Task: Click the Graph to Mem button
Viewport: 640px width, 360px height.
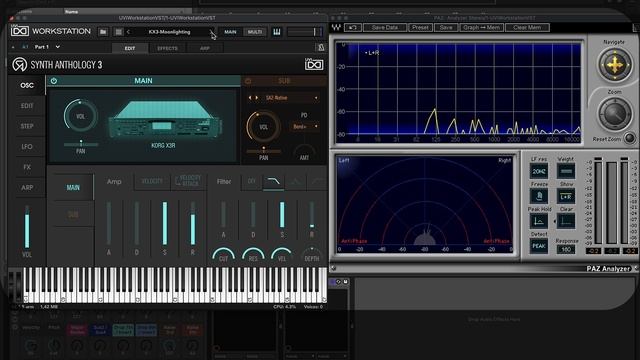Action: (x=482, y=27)
